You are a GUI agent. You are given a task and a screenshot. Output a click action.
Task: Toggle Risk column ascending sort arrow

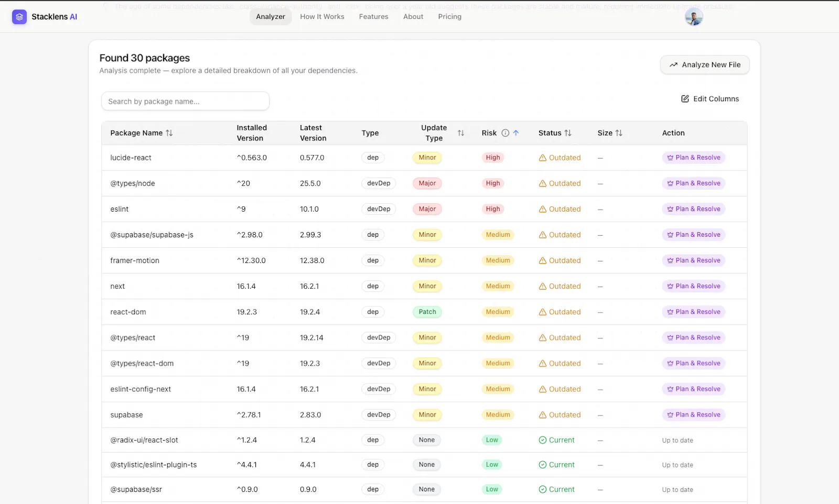(x=516, y=133)
